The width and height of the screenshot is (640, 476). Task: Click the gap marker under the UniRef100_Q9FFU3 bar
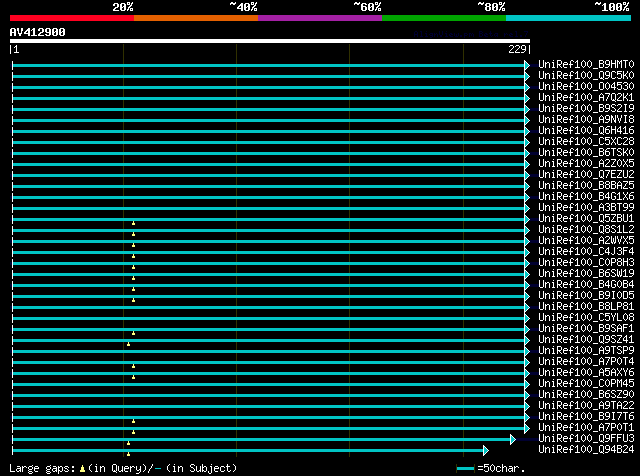(129, 443)
